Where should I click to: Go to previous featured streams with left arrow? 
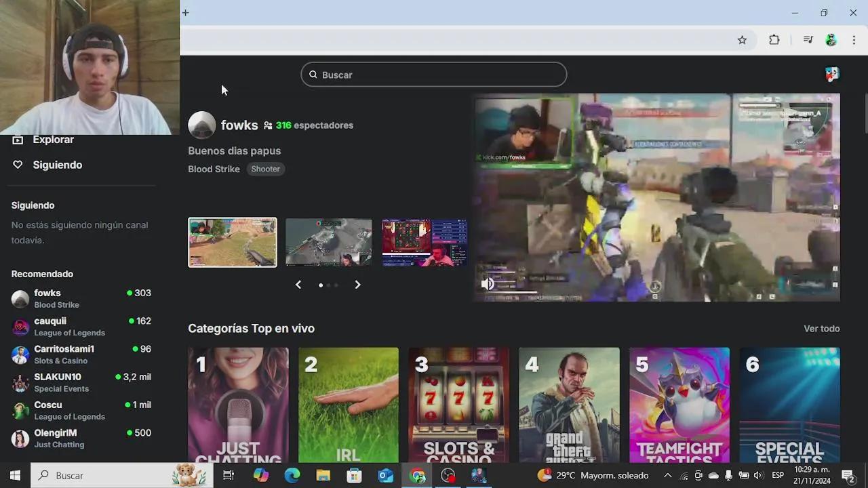[298, 285]
